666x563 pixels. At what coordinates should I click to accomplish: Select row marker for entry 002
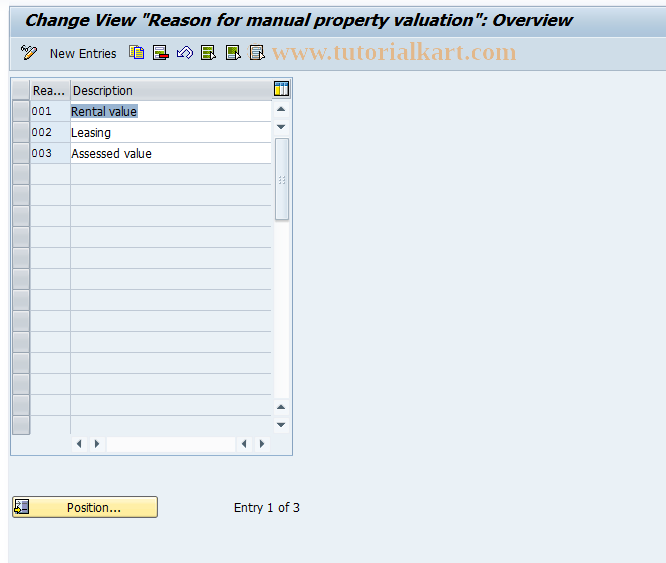[21, 132]
